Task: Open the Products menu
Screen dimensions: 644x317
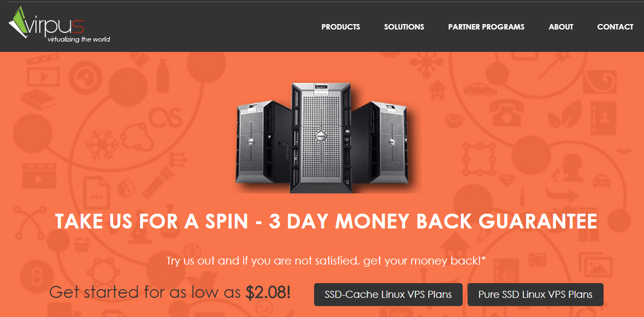Action: pyautogui.click(x=340, y=27)
